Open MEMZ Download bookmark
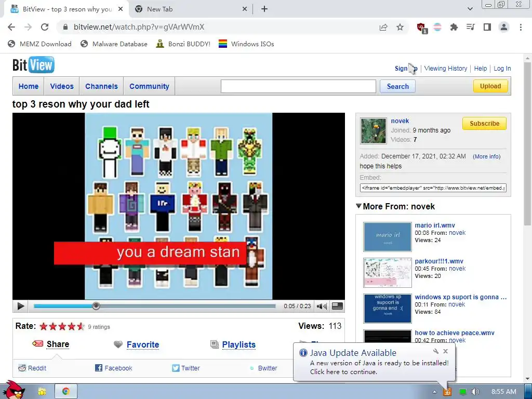 [x=39, y=44]
